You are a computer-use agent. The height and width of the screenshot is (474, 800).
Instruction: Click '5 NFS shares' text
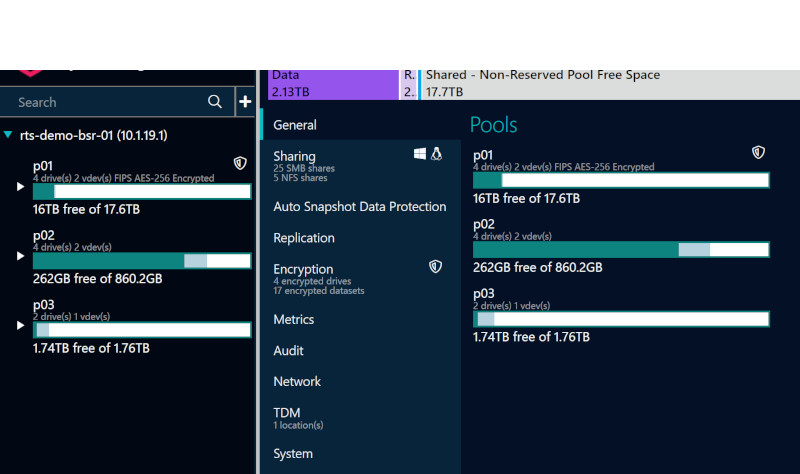click(x=300, y=178)
